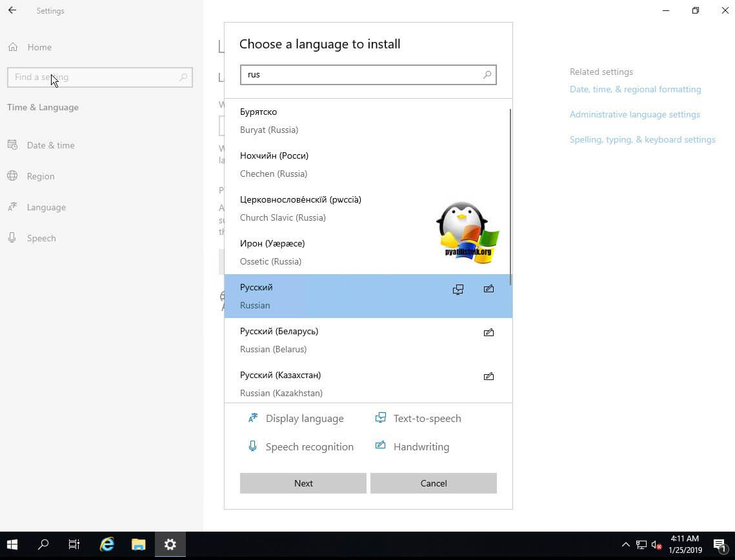Launch Internet Explorer from taskbar
The height and width of the screenshot is (560, 735).
107,545
